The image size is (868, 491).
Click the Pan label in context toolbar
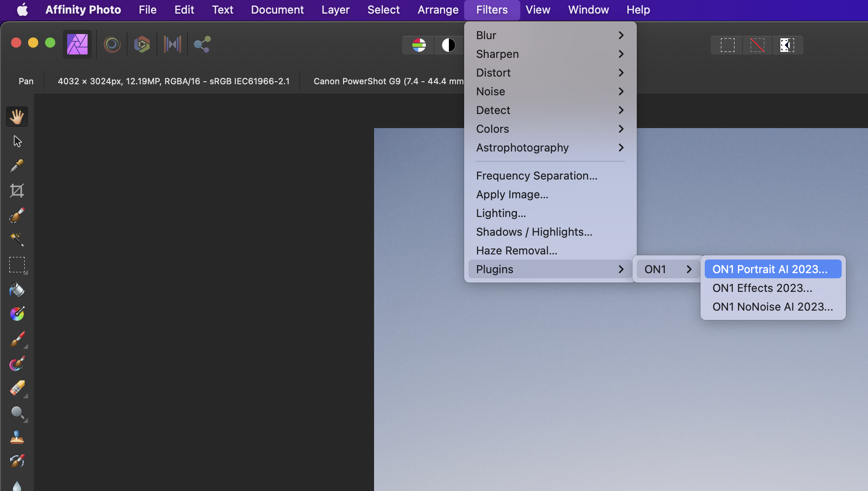click(26, 81)
